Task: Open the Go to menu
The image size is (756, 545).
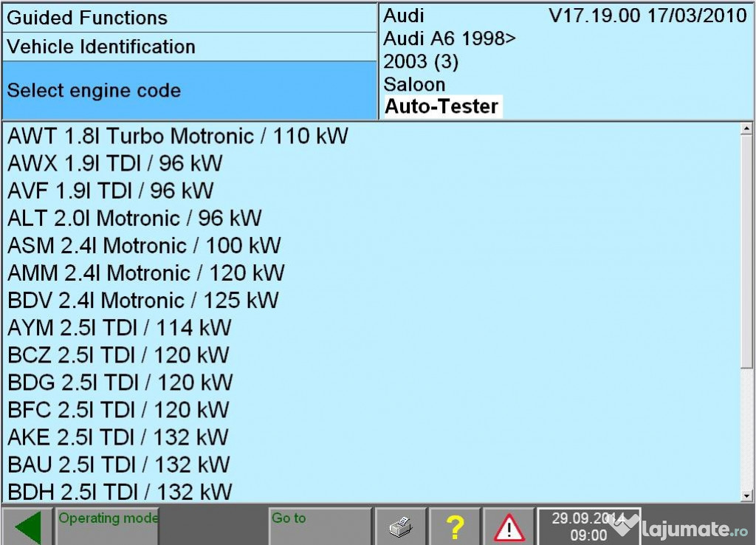Action: [x=320, y=527]
